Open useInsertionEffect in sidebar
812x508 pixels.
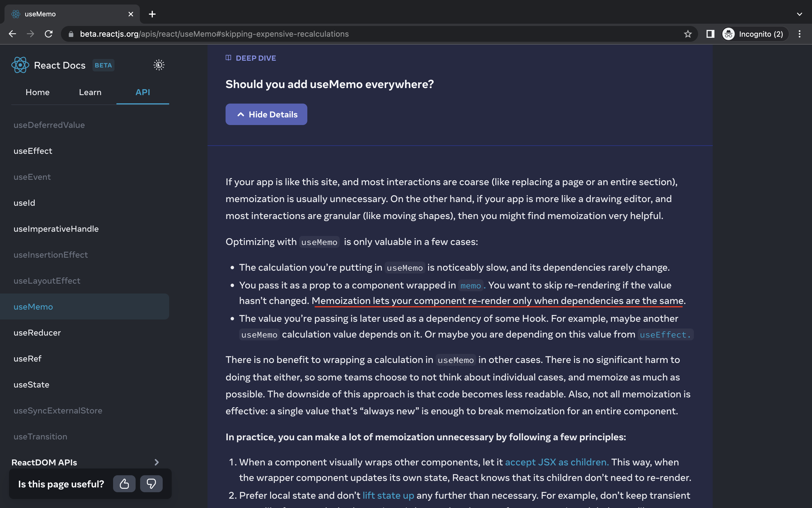pyautogui.click(x=51, y=255)
